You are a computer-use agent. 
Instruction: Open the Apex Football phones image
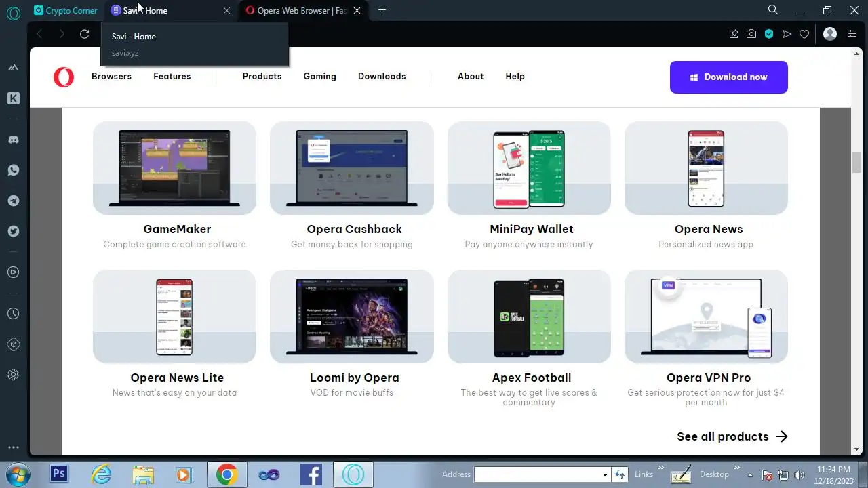(x=529, y=317)
